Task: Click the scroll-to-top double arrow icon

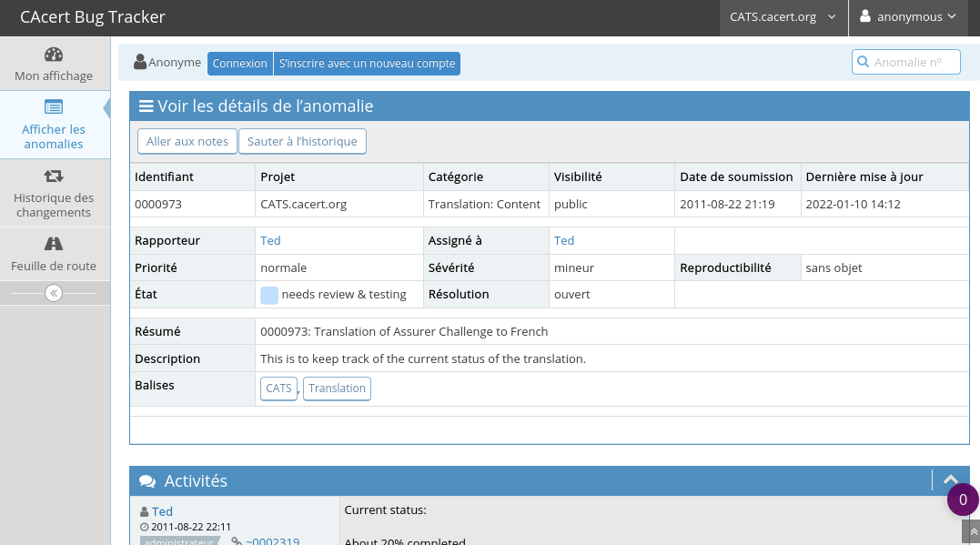Action: (972, 531)
